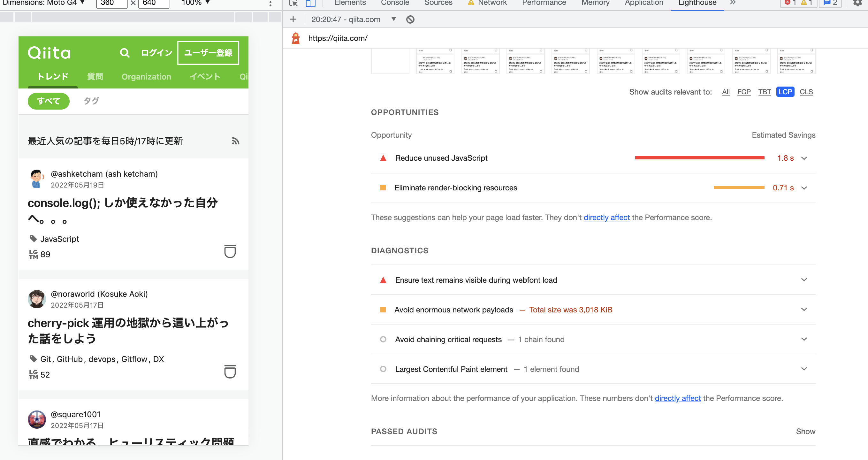The image size is (868, 460).
Task: Click the RSS feed icon
Action: [x=236, y=141]
